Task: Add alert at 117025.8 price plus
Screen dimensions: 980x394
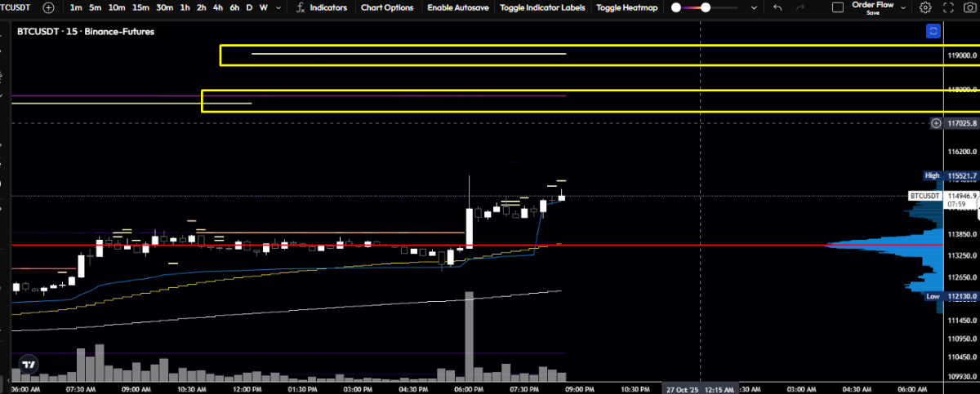Action: click(936, 123)
